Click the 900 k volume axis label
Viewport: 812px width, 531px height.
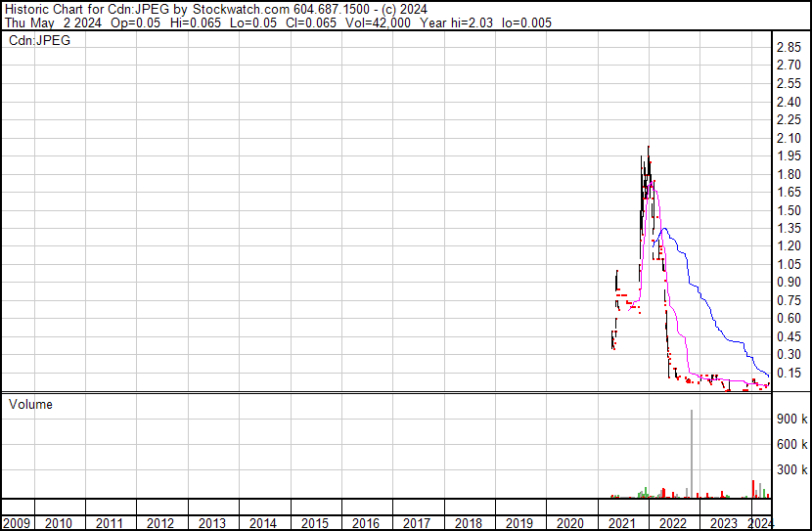point(790,419)
